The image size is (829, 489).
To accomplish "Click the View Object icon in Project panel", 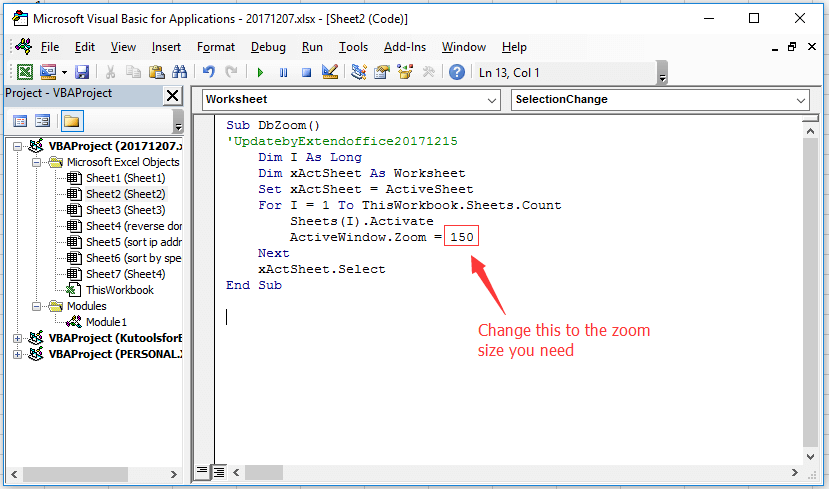I will tap(42, 121).
